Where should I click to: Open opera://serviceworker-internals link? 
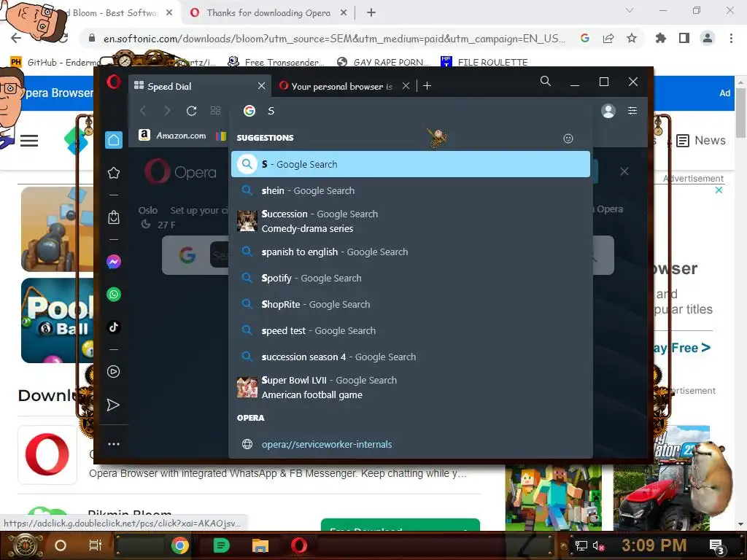(x=326, y=444)
